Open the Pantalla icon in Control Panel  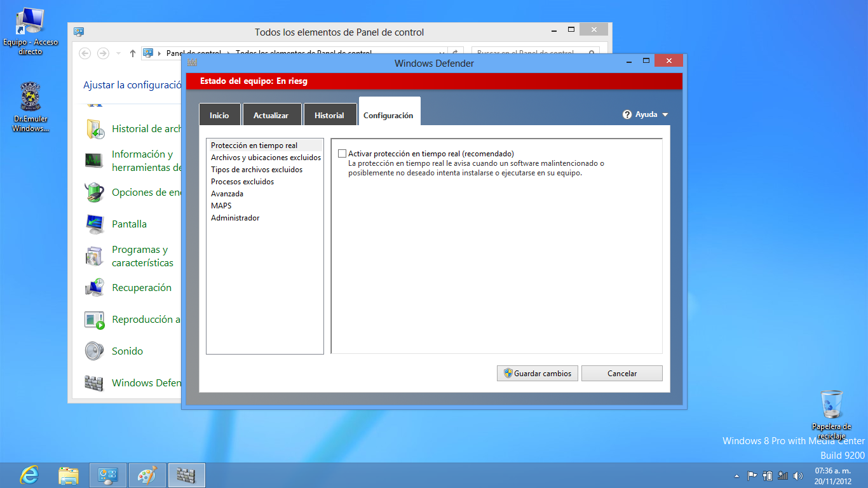(x=95, y=224)
